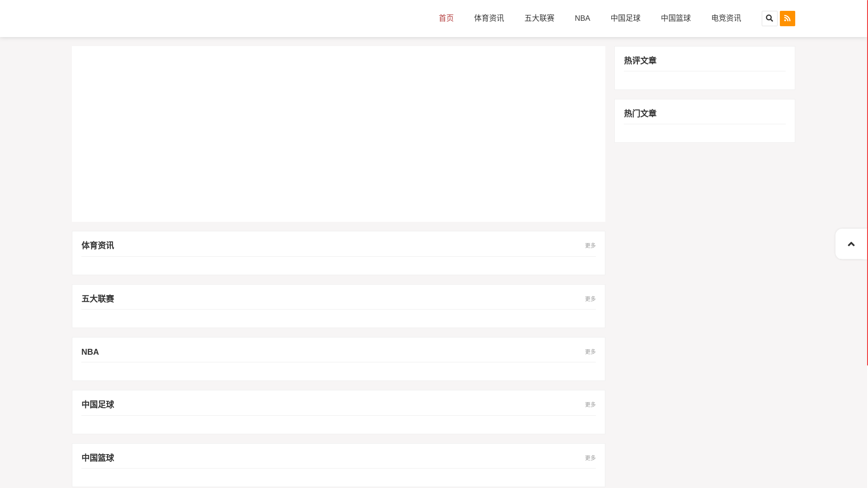Viewport: 868px width, 488px height.
Task: Open 中国篮球 in the top navigation
Action: pos(675,19)
